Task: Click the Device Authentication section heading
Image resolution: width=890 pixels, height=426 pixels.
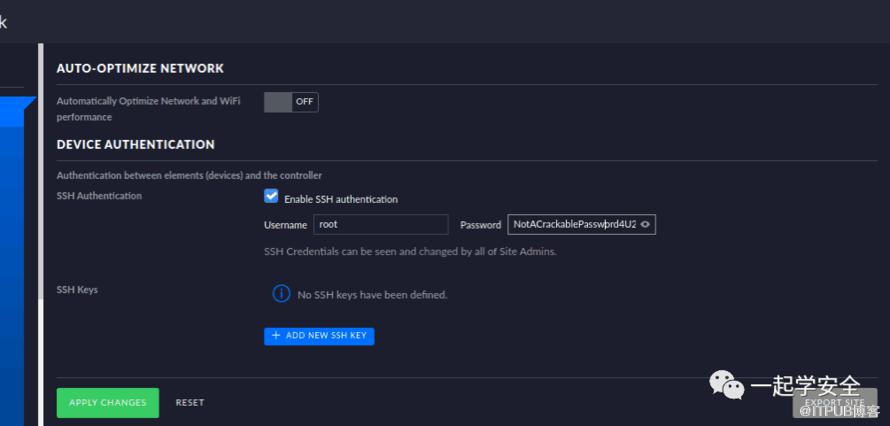Action: pyautogui.click(x=135, y=144)
